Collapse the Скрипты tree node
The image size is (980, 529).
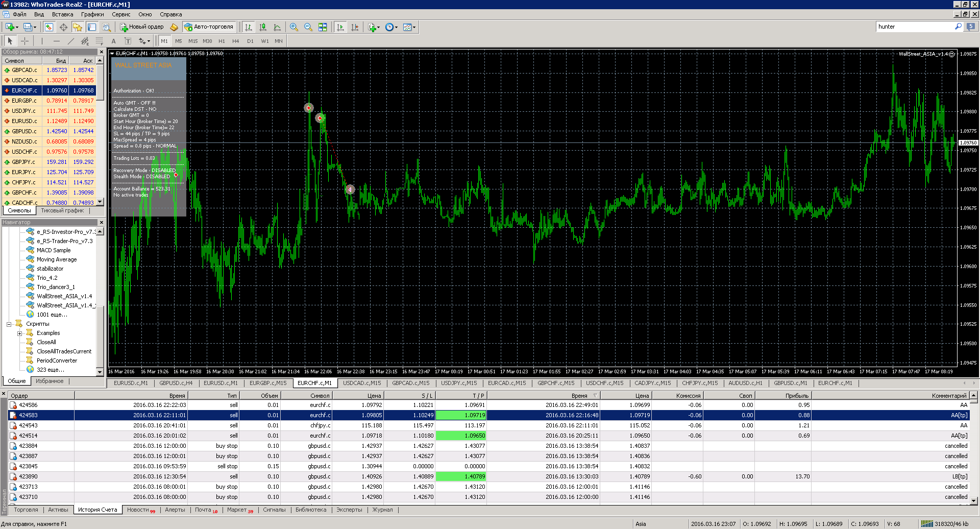(x=9, y=324)
